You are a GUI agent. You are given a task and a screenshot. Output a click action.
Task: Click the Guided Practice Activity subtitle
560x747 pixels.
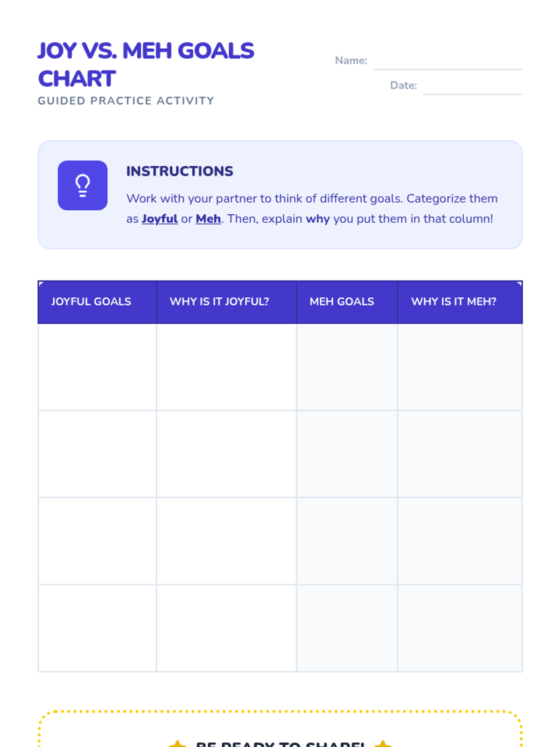click(126, 101)
